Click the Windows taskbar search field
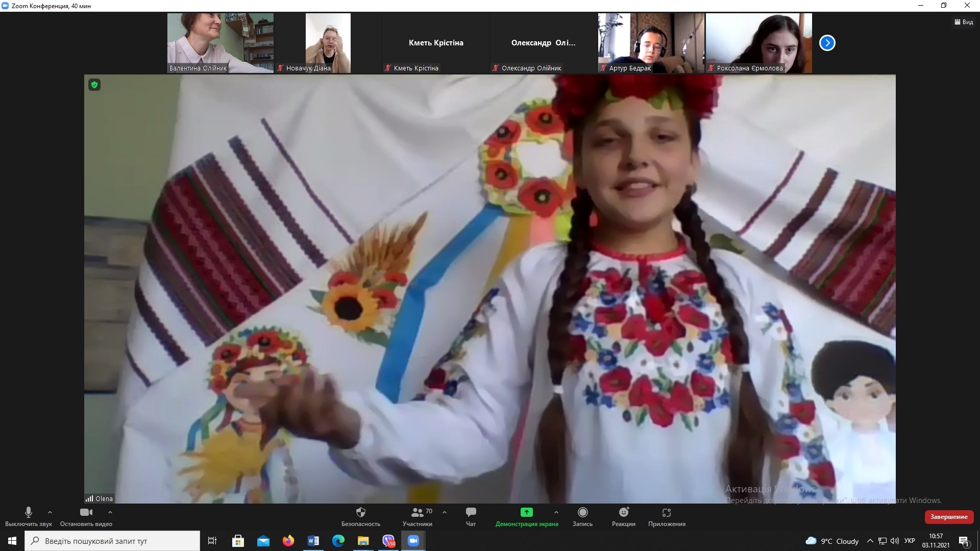This screenshot has width=980, height=551. coord(112,541)
